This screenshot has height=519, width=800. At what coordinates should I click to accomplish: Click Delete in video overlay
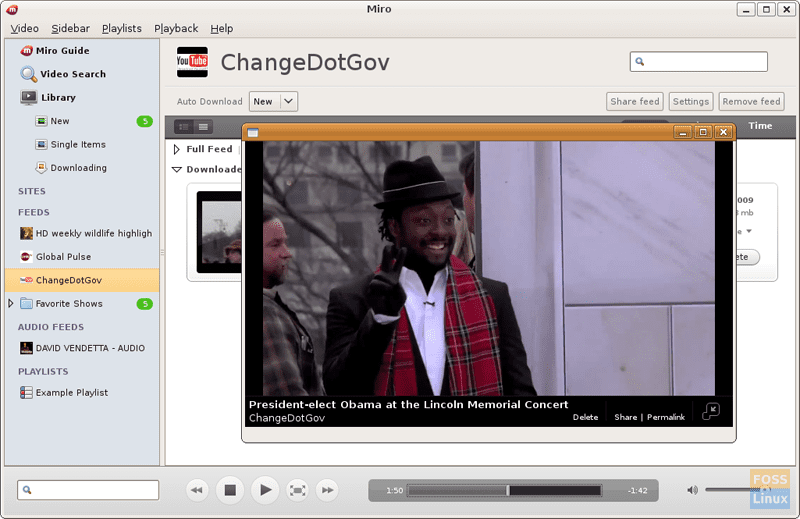[x=585, y=417]
